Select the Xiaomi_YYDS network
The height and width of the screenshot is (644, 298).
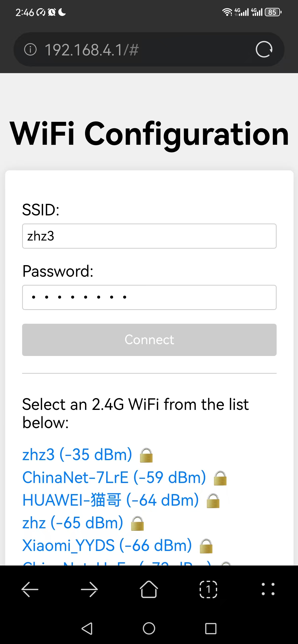(117, 546)
